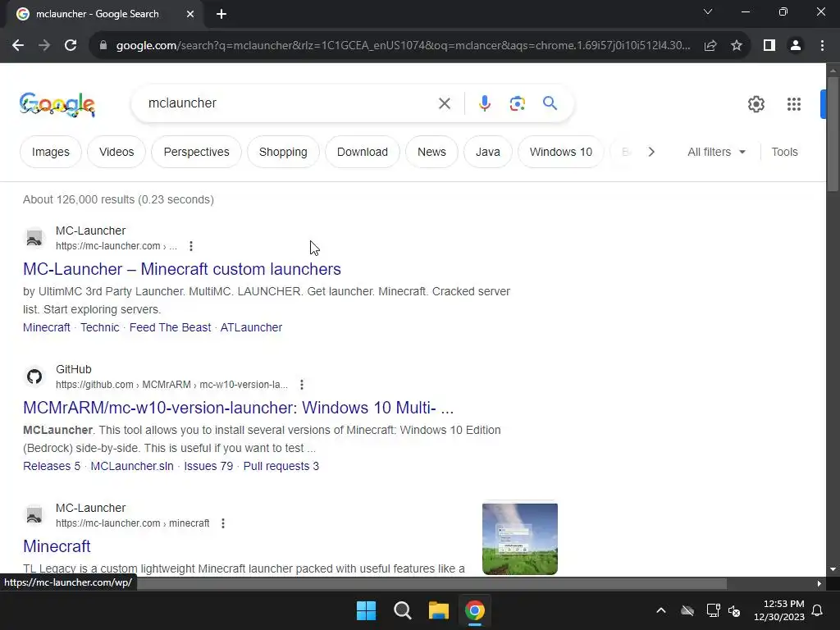The image size is (840, 630).
Task: Open the muted volume tray icon
Action: pyautogui.click(x=734, y=610)
